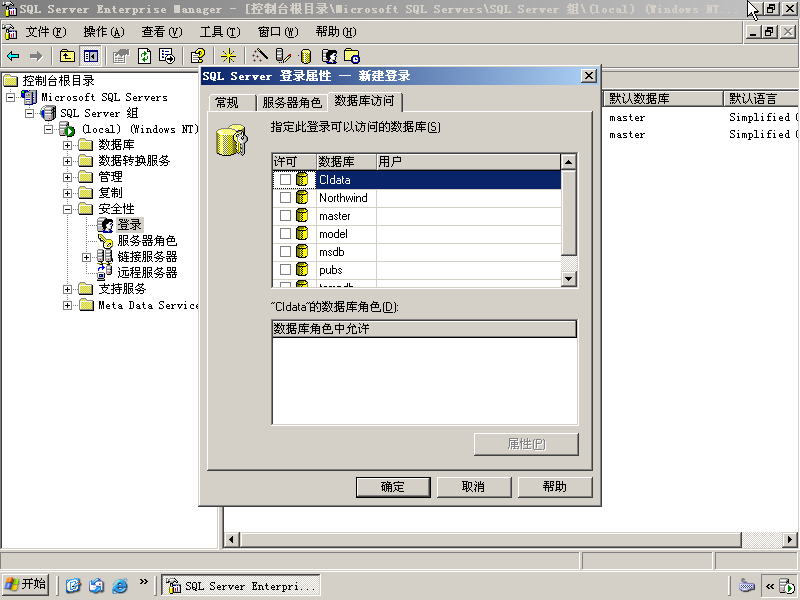The width and height of the screenshot is (800, 600).
Task: Check the permit box for msdb
Action: click(x=285, y=252)
